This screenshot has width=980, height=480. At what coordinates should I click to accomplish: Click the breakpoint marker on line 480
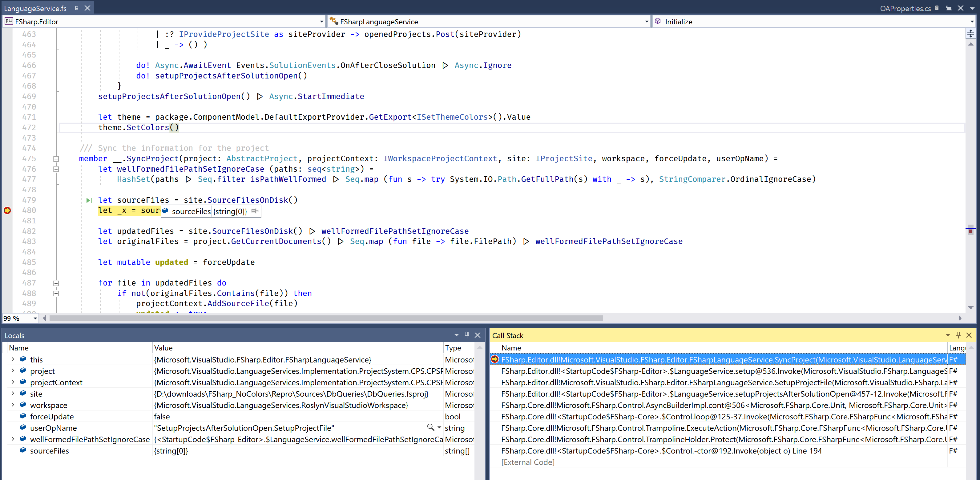click(x=7, y=210)
